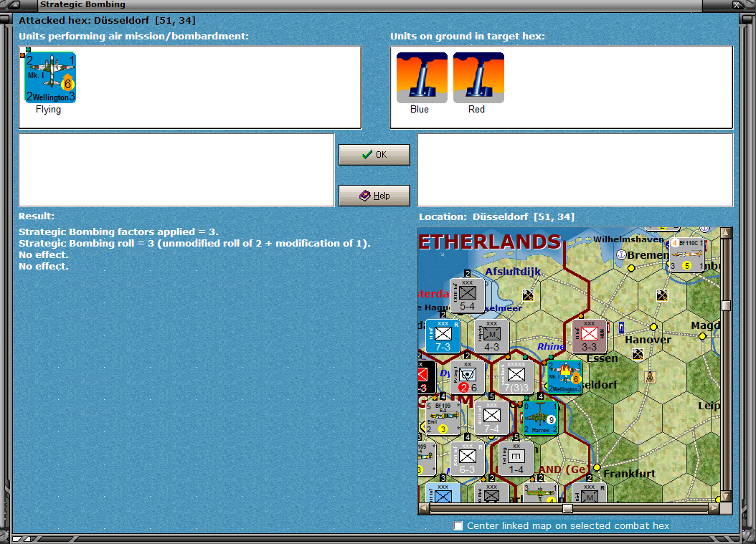
Task: Select the 6-3 infantry corps counter
Action: (x=467, y=458)
